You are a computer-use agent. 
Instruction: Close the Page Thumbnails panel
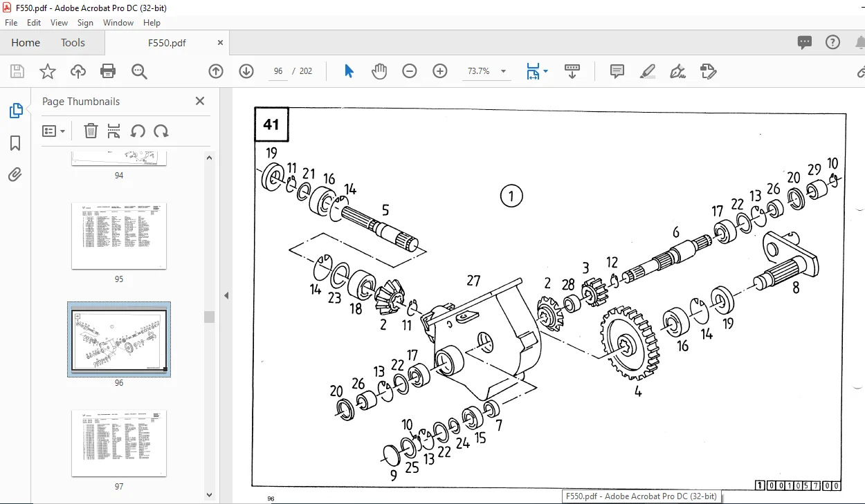(200, 101)
